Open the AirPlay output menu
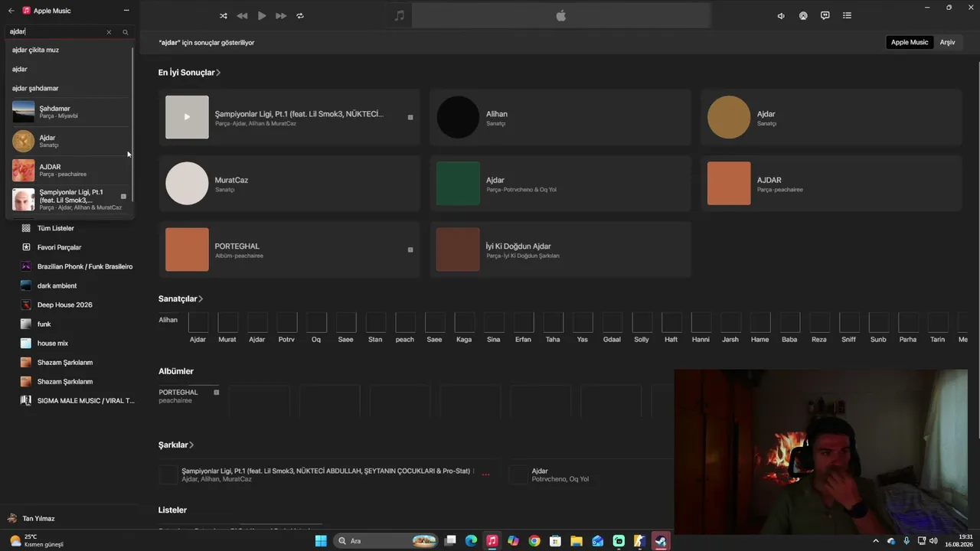Viewport: 980px width, 551px height. pyautogui.click(x=803, y=15)
